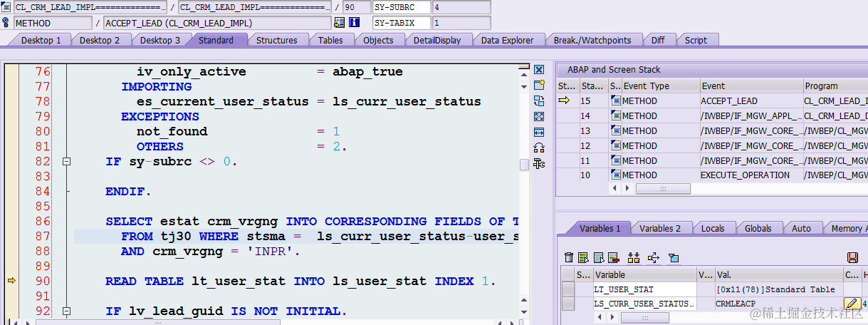Click the EXECUTE_OPERATION event cell
The image size is (868, 325).
(x=751, y=175)
